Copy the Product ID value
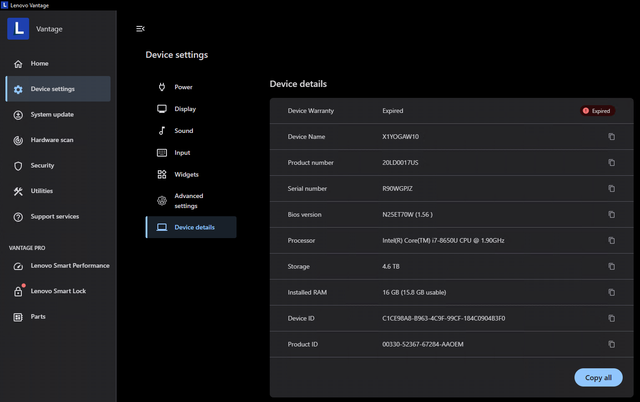This screenshot has height=402, width=640. tap(611, 344)
